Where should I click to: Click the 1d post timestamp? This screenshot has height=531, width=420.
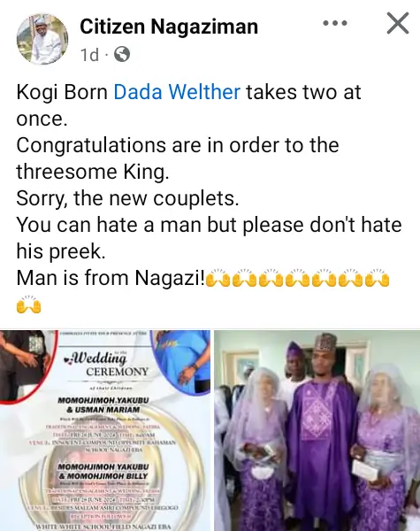pos(89,55)
